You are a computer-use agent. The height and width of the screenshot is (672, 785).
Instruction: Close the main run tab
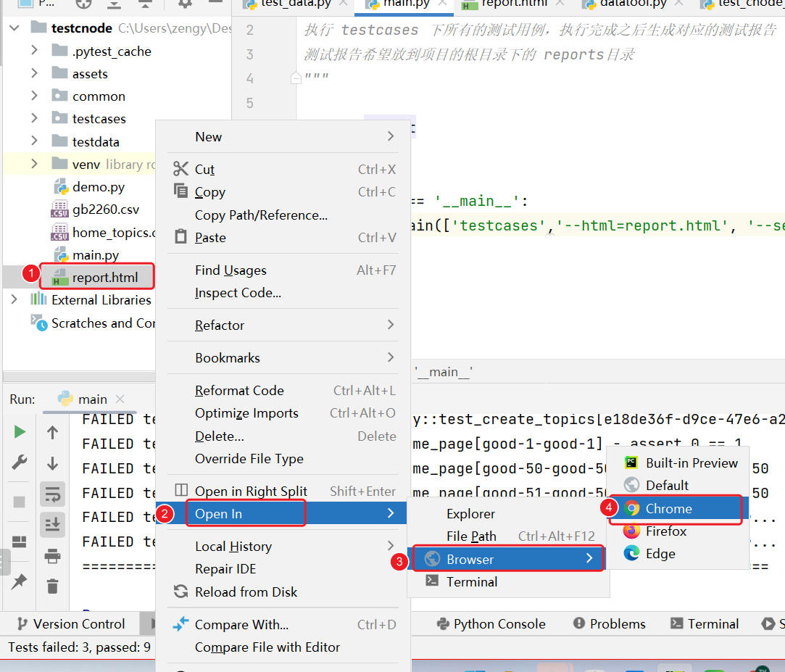tap(120, 399)
